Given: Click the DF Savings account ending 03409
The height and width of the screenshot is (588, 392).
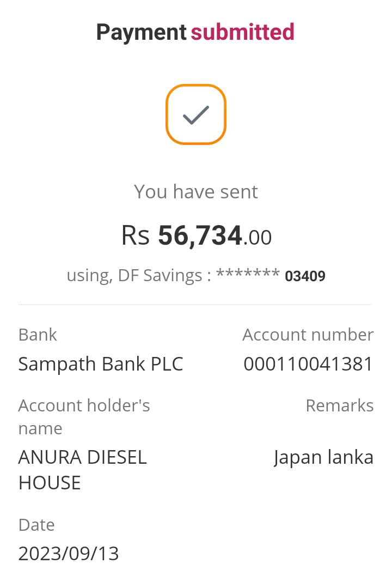Looking at the screenshot, I should tap(195, 276).
